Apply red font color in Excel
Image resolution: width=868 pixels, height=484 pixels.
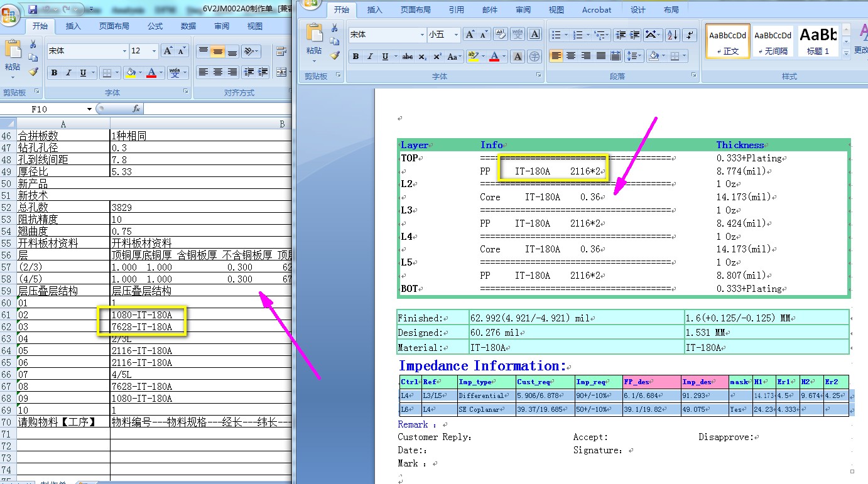click(x=151, y=73)
